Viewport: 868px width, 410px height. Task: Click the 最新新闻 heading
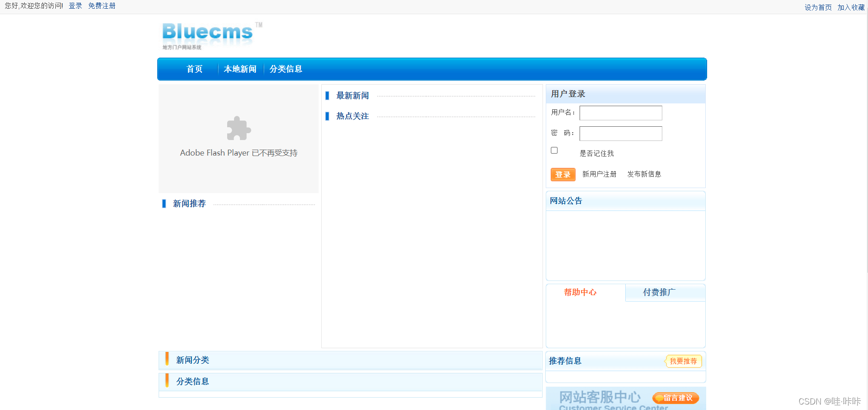point(352,96)
